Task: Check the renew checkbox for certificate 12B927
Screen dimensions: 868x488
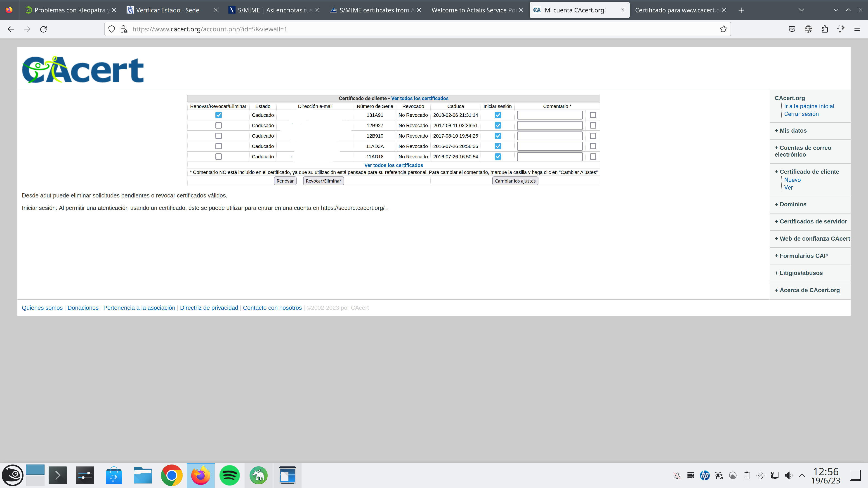Action: [218, 126]
